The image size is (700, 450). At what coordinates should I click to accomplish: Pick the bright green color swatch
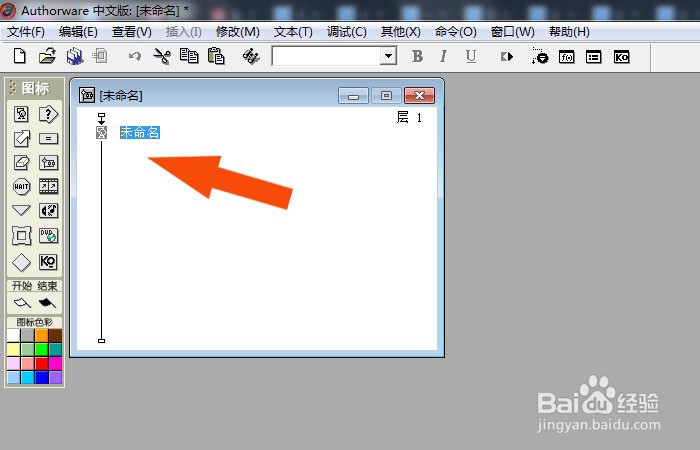tap(42, 349)
